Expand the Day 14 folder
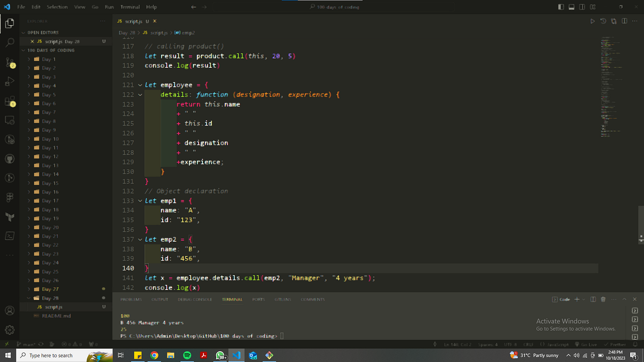The image size is (644, 362). click(x=29, y=174)
